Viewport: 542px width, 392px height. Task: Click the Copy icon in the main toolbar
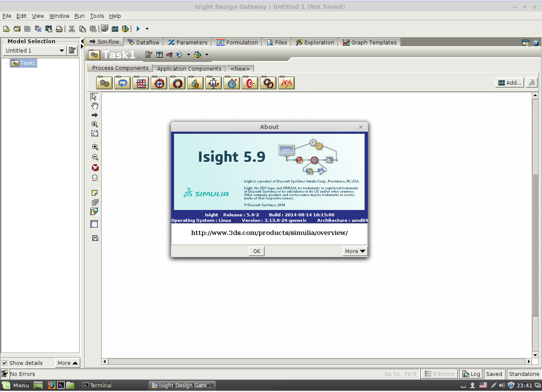click(x=83, y=29)
